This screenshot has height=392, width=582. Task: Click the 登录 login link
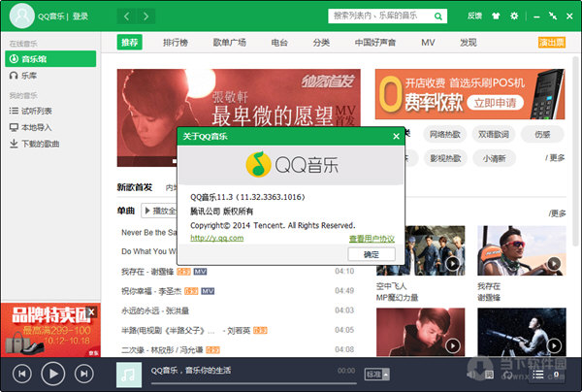coord(81,16)
